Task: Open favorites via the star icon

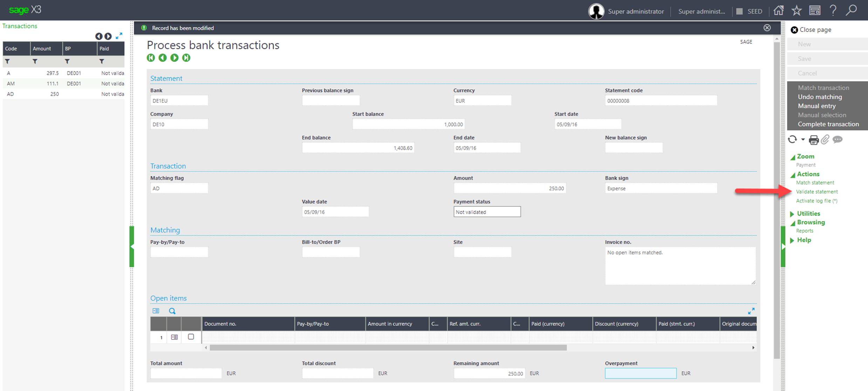Action: point(797,11)
